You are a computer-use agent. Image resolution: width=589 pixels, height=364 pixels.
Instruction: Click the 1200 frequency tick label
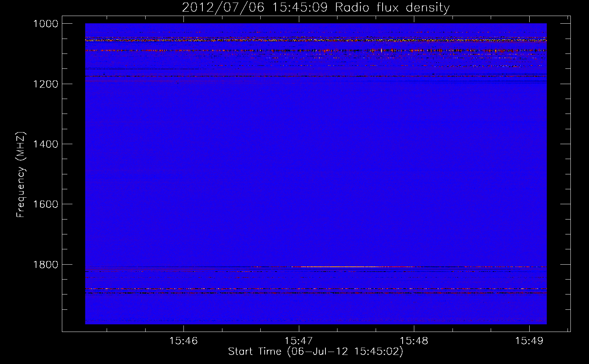coord(46,84)
